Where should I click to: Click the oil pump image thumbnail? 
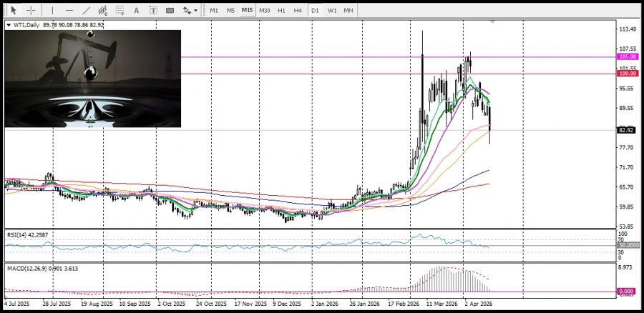pos(92,79)
